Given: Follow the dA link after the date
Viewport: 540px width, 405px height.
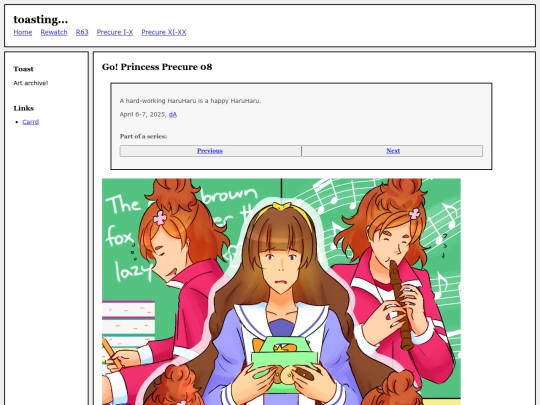Looking at the screenshot, I should click(173, 115).
